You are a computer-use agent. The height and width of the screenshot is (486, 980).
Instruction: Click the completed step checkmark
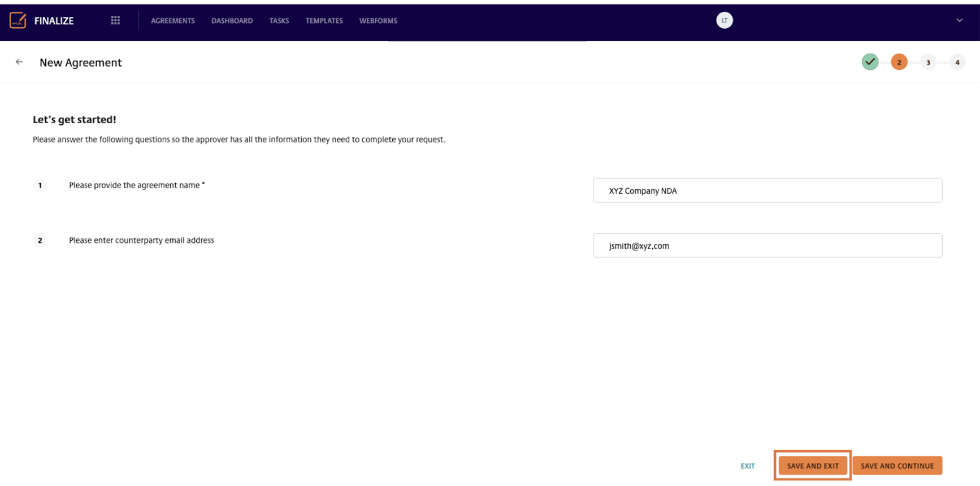(x=870, y=62)
